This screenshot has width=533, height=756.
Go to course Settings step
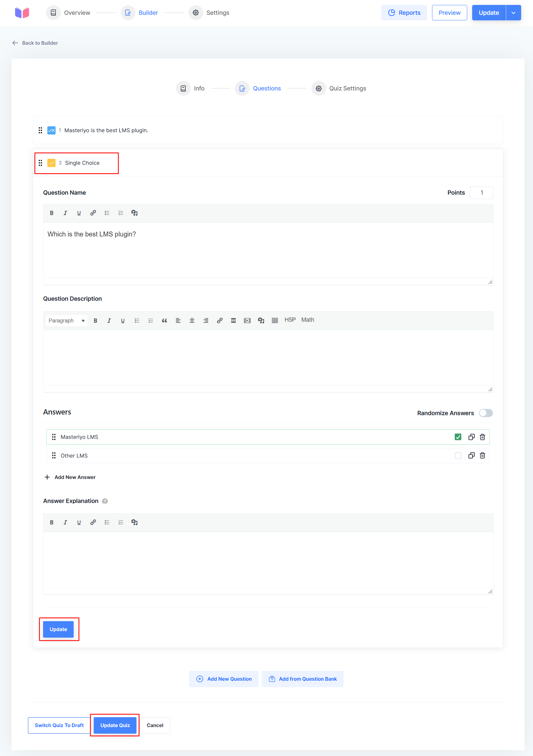coord(209,12)
